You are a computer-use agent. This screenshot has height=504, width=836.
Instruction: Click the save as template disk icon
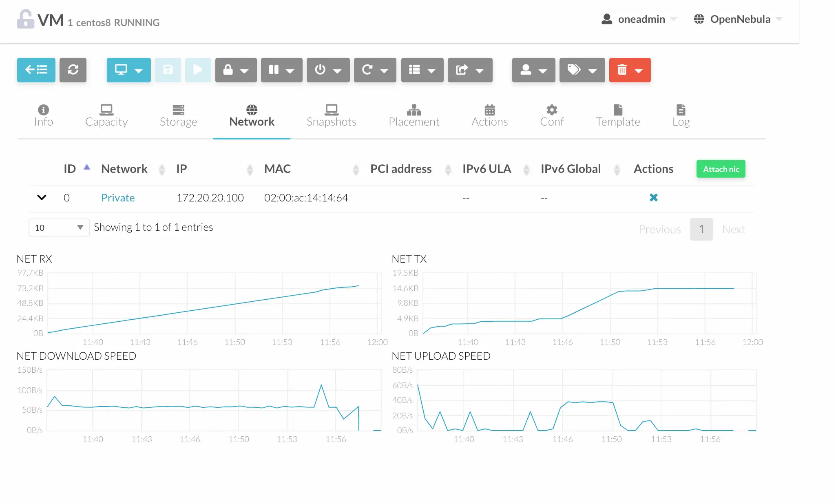168,70
